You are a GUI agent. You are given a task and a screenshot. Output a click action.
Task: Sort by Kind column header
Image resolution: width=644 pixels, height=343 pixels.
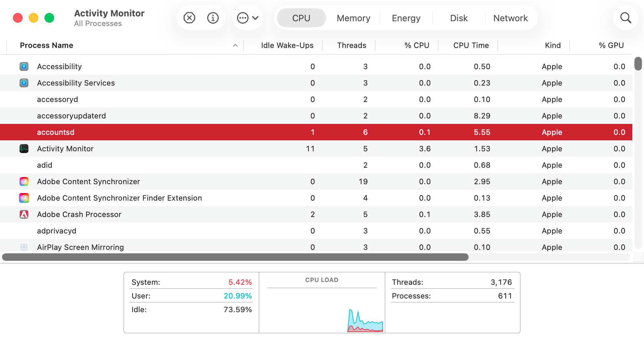(553, 45)
